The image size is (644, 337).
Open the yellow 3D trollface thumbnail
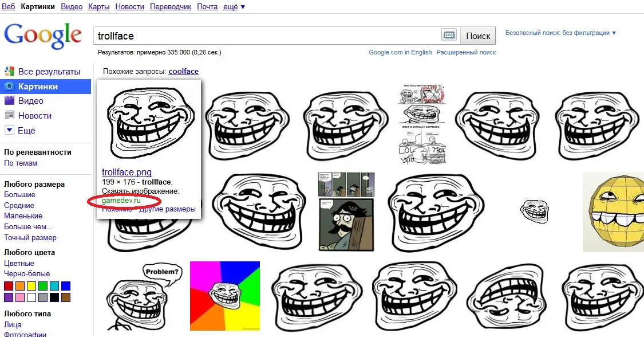(614, 211)
